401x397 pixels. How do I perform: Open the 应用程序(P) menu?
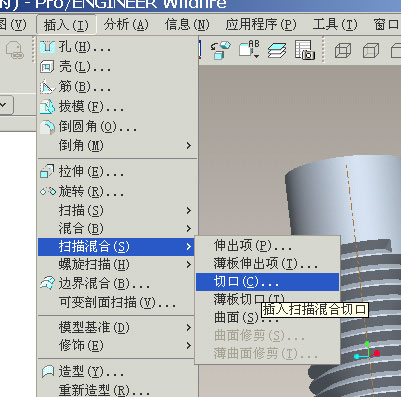tap(261, 25)
